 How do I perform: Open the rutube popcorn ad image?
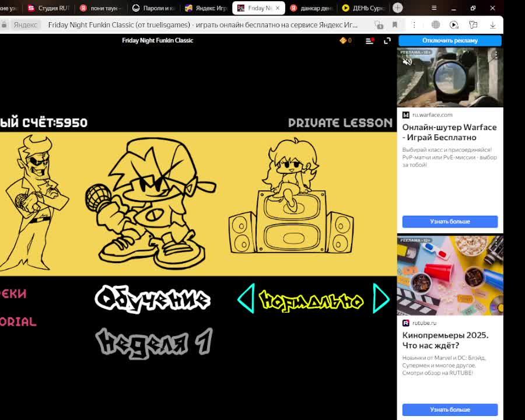pyautogui.click(x=450, y=275)
